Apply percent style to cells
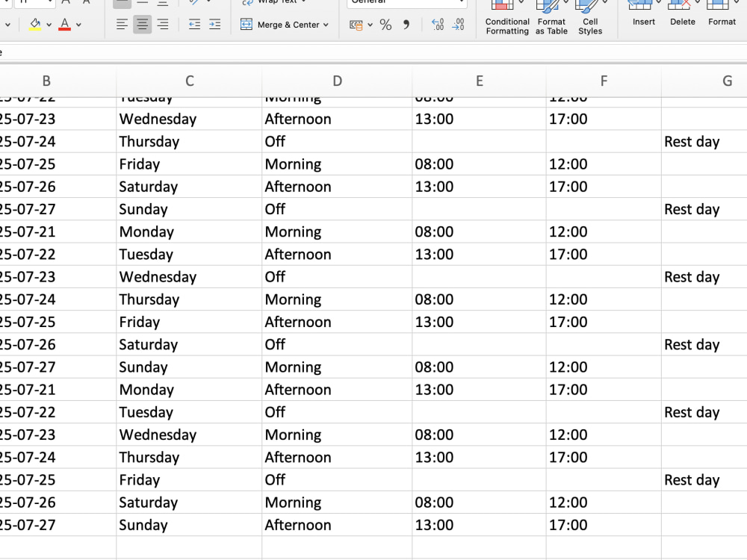 (x=386, y=25)
